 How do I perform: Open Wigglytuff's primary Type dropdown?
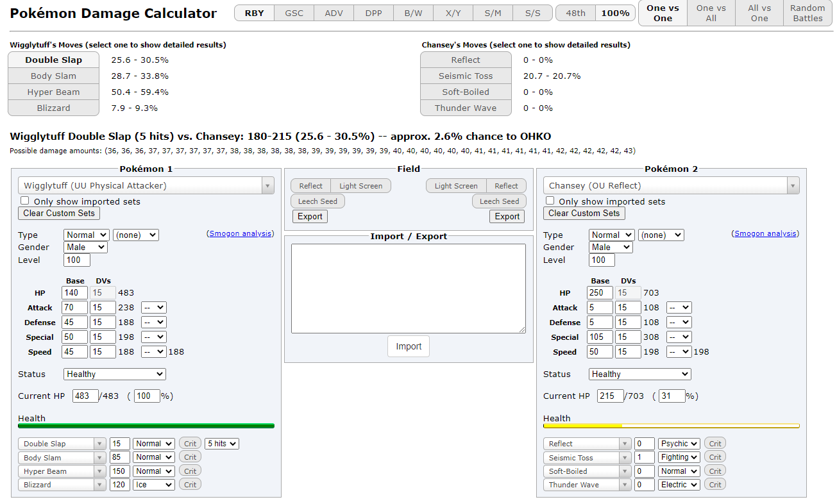(87, 235)
